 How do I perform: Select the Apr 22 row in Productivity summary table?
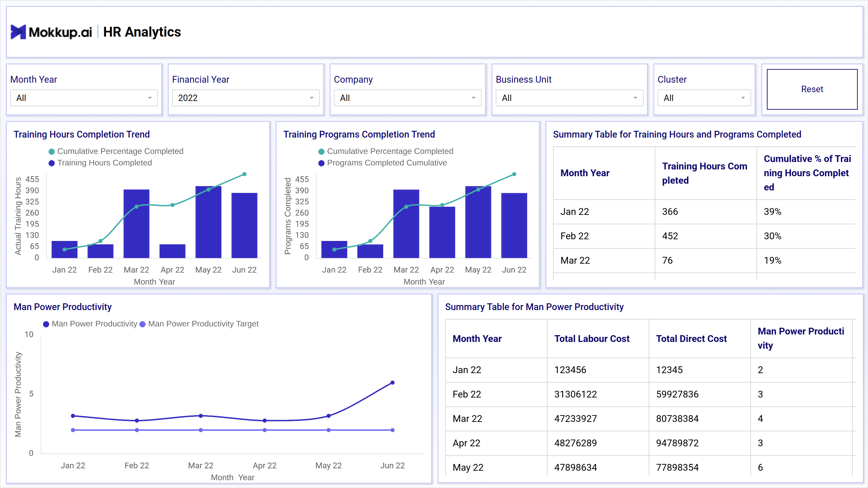651,443
